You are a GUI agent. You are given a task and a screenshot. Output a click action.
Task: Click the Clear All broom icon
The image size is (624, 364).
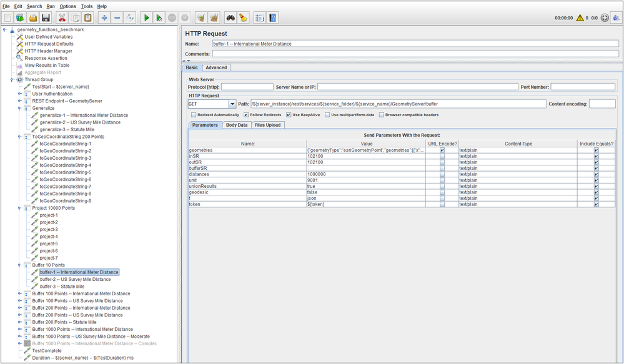[x=215, y=18]
